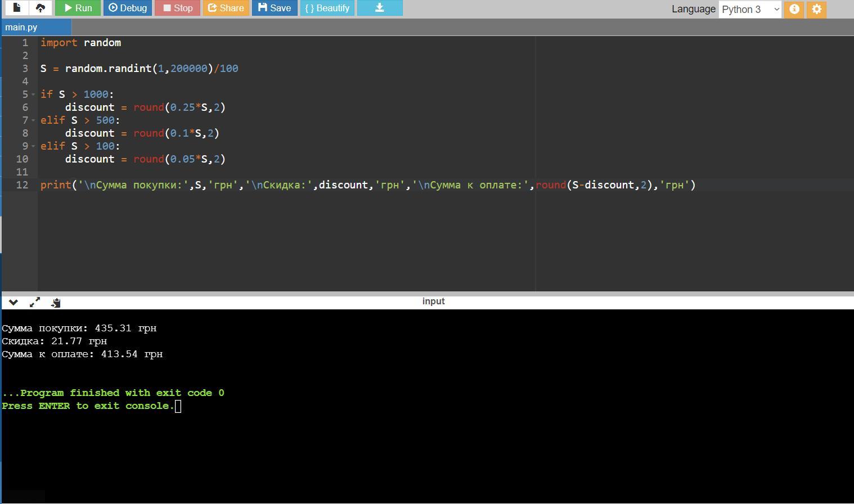Copy console output to clipboard

tap(55, 303)
